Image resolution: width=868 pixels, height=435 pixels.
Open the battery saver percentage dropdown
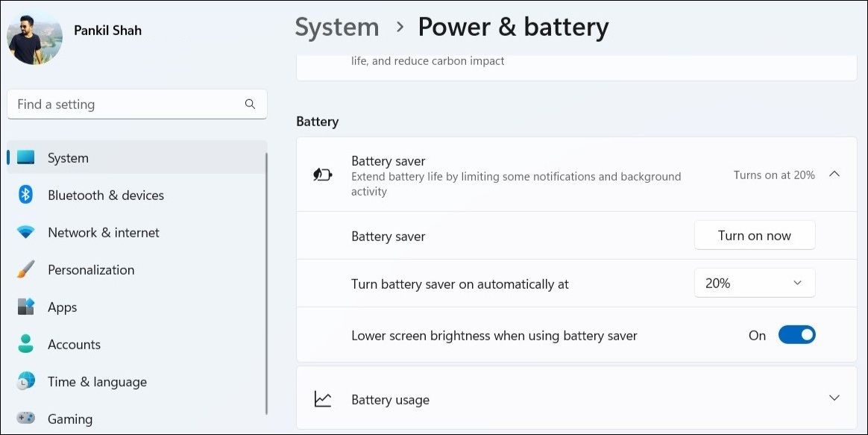754,284
